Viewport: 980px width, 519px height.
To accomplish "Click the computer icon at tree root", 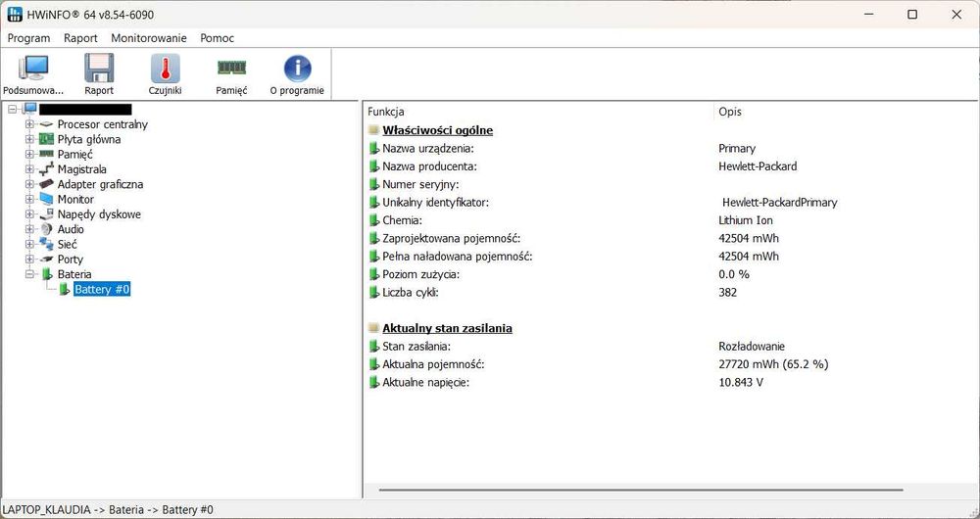I will [30, 110].
